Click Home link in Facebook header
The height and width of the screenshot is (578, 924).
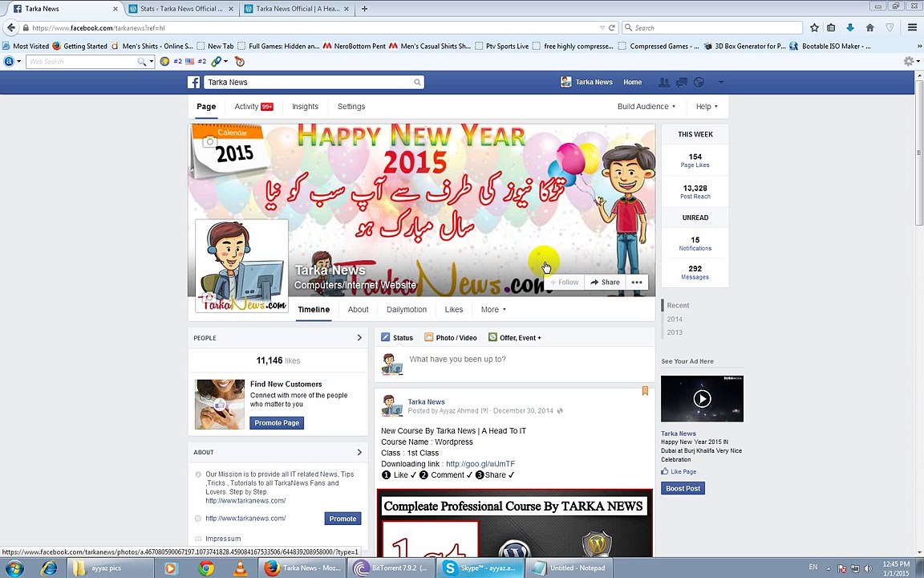click(632, 83)
